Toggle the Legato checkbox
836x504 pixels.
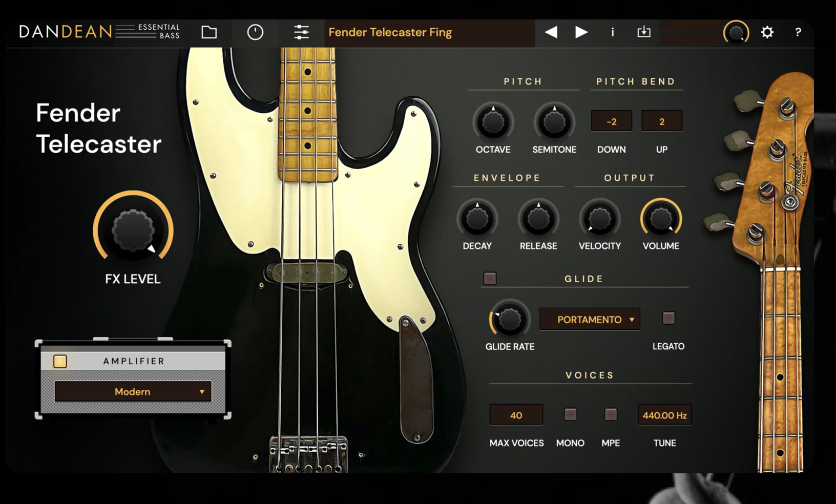tap(668, 318)
